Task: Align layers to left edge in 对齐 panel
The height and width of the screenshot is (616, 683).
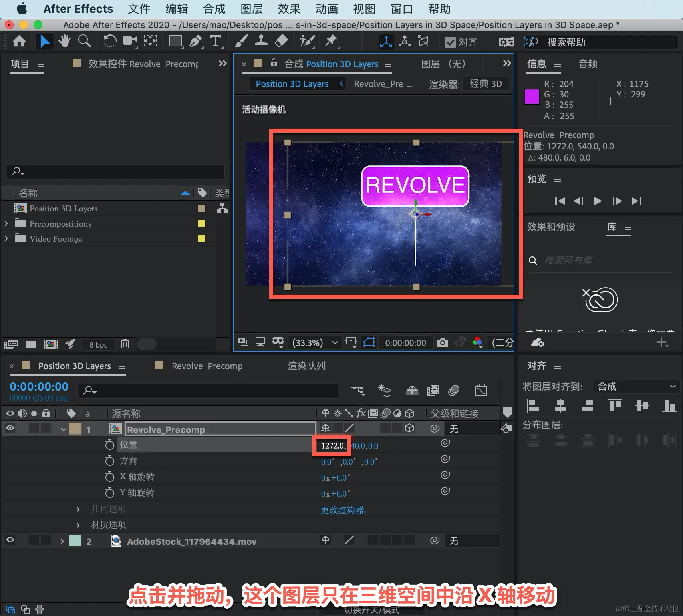Action: point(533,406)
